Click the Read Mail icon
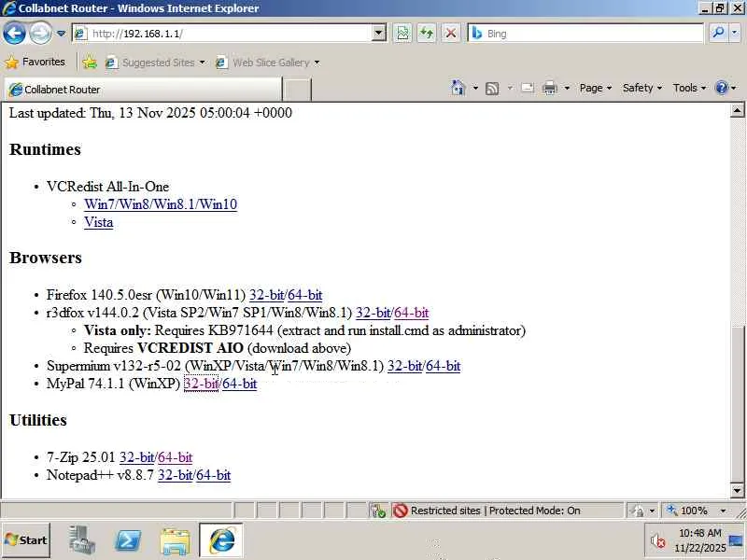Viewport: 747px width, 560px height. tap(528, 88)
